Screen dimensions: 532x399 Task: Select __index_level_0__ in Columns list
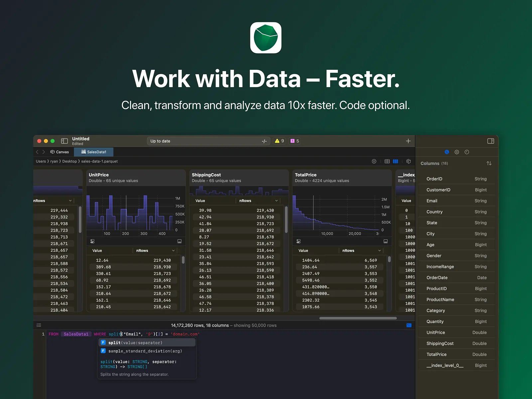coord(457,365)
